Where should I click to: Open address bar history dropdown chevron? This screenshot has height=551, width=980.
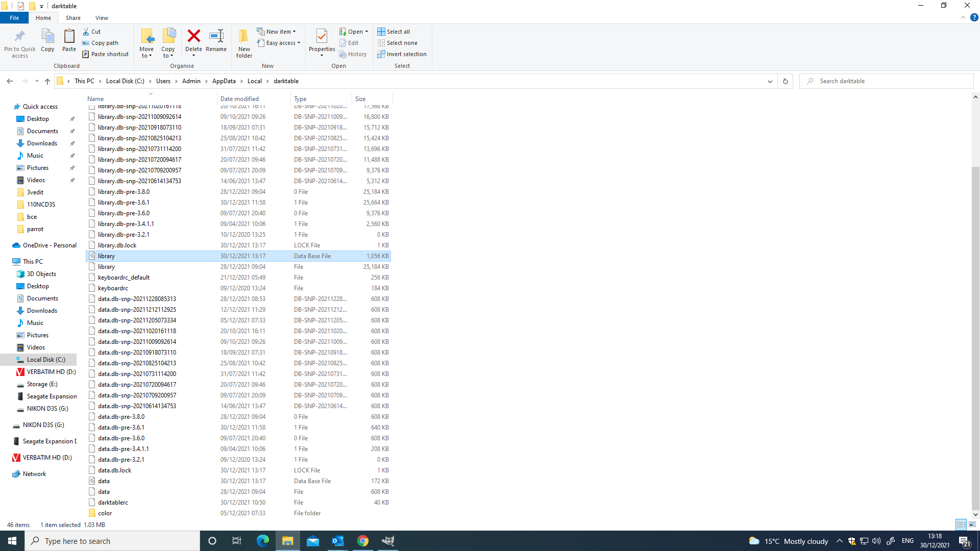(x=770, y=81)
